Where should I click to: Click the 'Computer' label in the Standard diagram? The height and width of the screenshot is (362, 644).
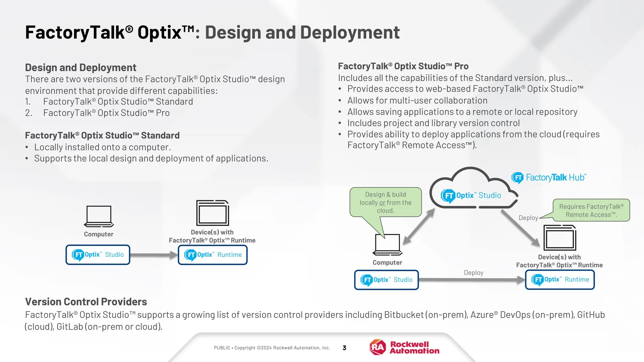99,234
